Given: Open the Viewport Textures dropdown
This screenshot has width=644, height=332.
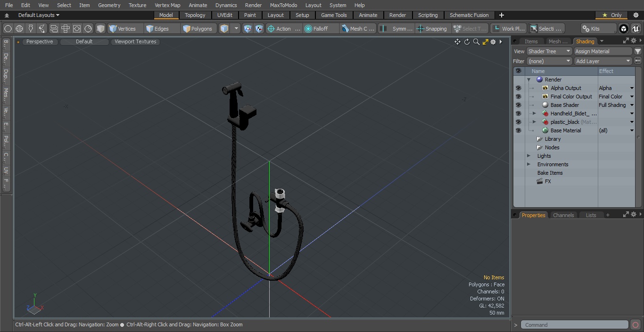Looking at the screenshot, I should coord(135,41).
